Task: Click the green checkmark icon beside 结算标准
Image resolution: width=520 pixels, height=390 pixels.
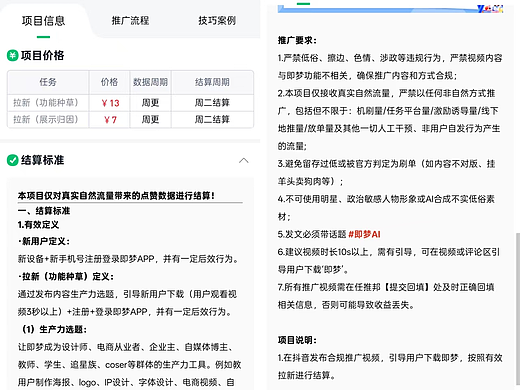Action: pyautogui.click(x=12, y=160)
